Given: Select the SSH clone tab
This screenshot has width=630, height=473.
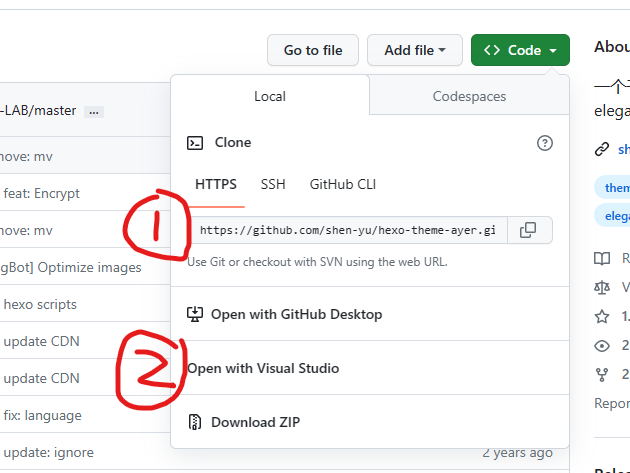Looking at the screenshot, I should tap(273, 184).
